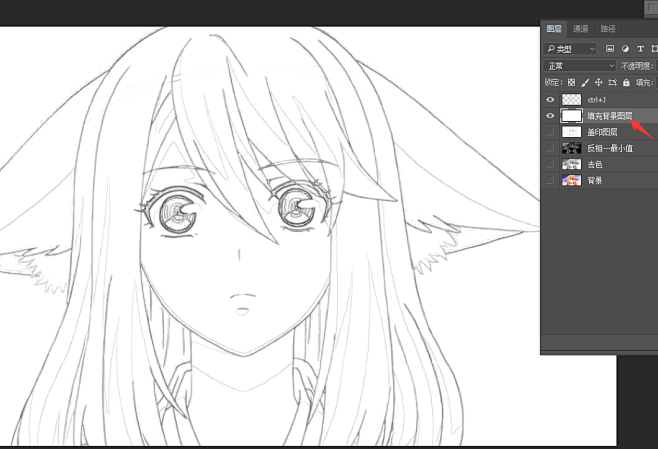This screenshot has height=449, width=658.
Task: Switch to the 路径 (Paths) tab
Action: (608, 29)
